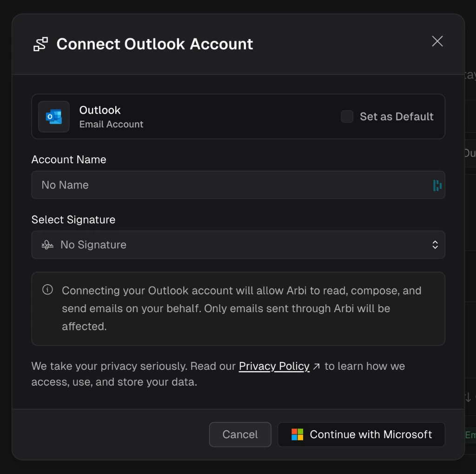Click the signature icon beside No Signature
The image size is (476, 474).
tap(47, 245)
